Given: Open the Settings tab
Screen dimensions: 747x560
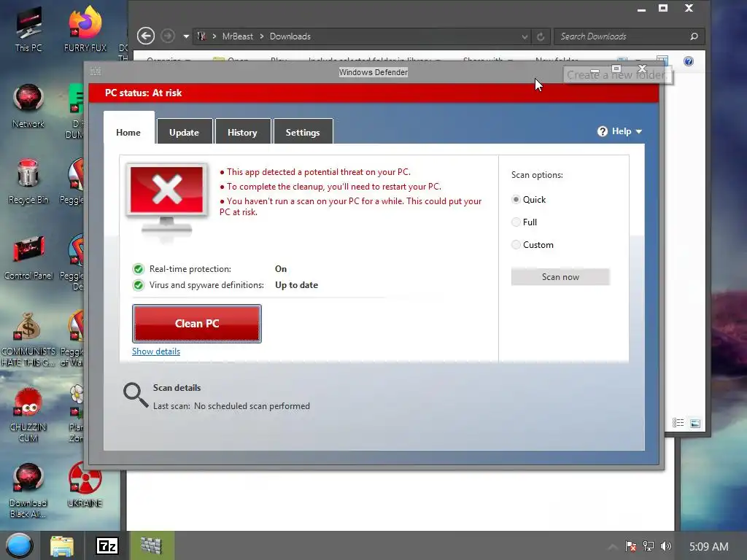Looking at the screenshot, I should (x=303, y=131).
